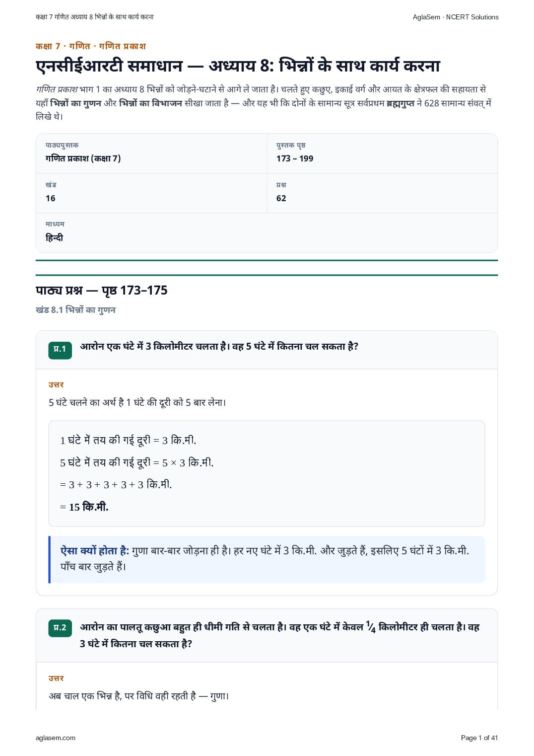
Task: Click the bold result = 15 कि.मी.
Action: click(84, 507)
